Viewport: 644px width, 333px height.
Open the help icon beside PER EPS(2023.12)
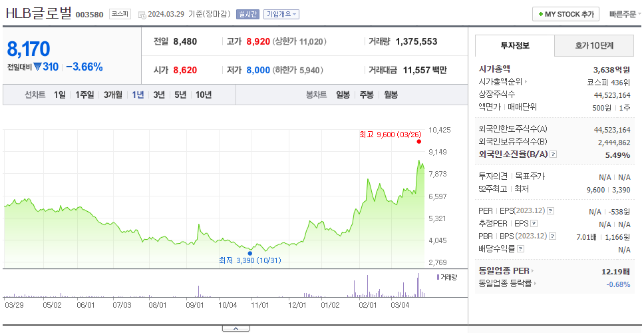[x=550, y=211]
